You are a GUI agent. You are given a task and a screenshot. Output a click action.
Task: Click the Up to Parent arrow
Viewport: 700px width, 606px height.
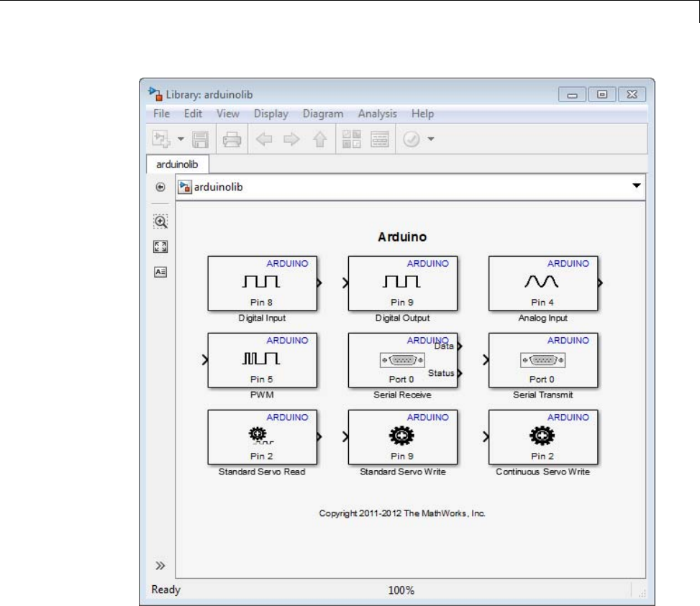(x=319, y=139)
